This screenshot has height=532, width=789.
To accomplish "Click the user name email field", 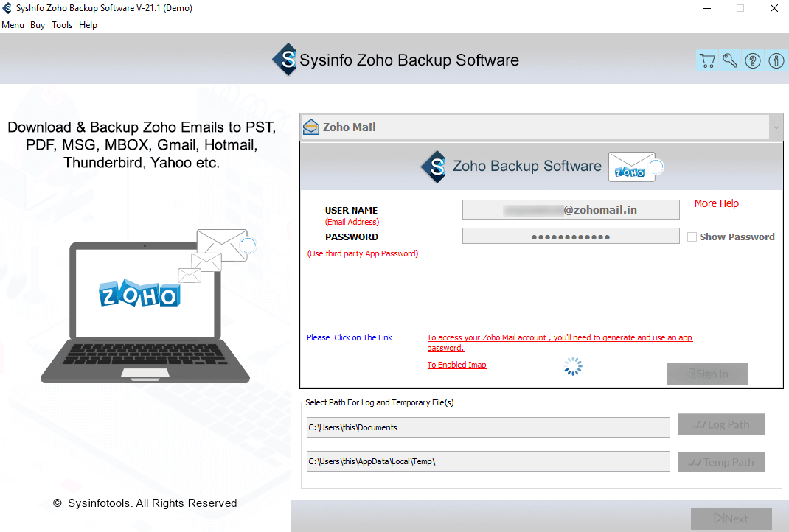I will point(571,210).
